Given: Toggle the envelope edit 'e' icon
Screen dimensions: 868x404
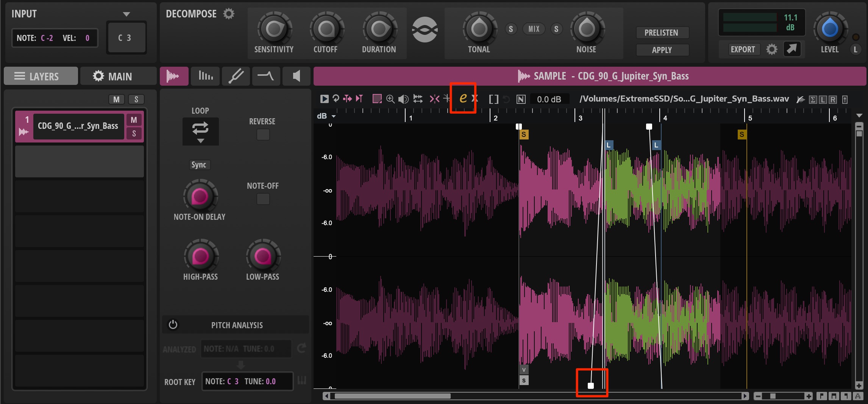Looking at the screenshot, I should (x=463, y=98).
